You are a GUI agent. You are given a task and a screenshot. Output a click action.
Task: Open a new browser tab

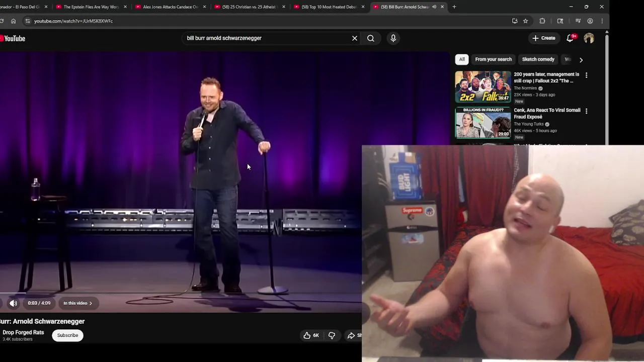click(x=454, y=7)
